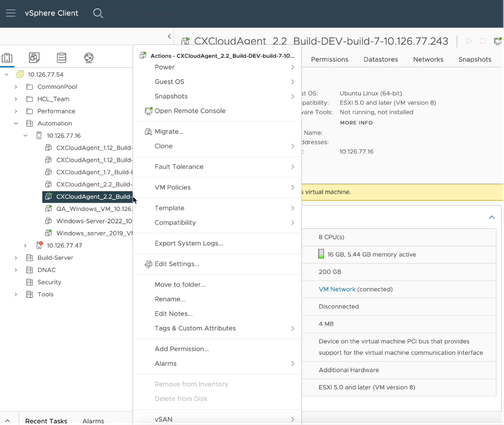Collapse the 10.126.77.16 host node

25,135
